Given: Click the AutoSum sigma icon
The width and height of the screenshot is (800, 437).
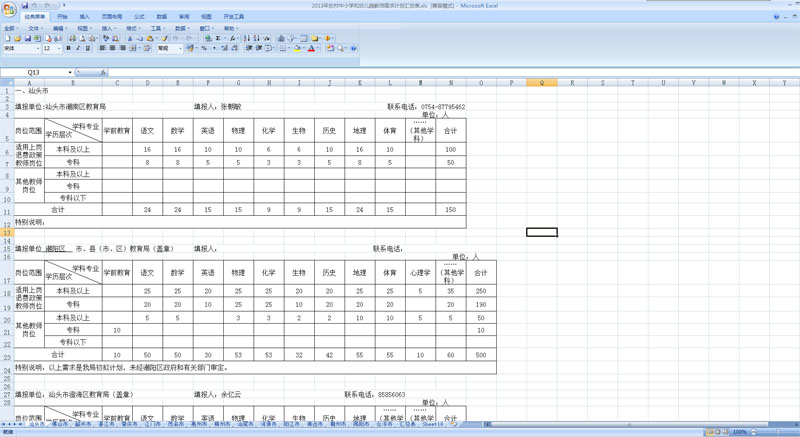Looking at the screenshot, I should pyautogui.click(x=218, y=38).
